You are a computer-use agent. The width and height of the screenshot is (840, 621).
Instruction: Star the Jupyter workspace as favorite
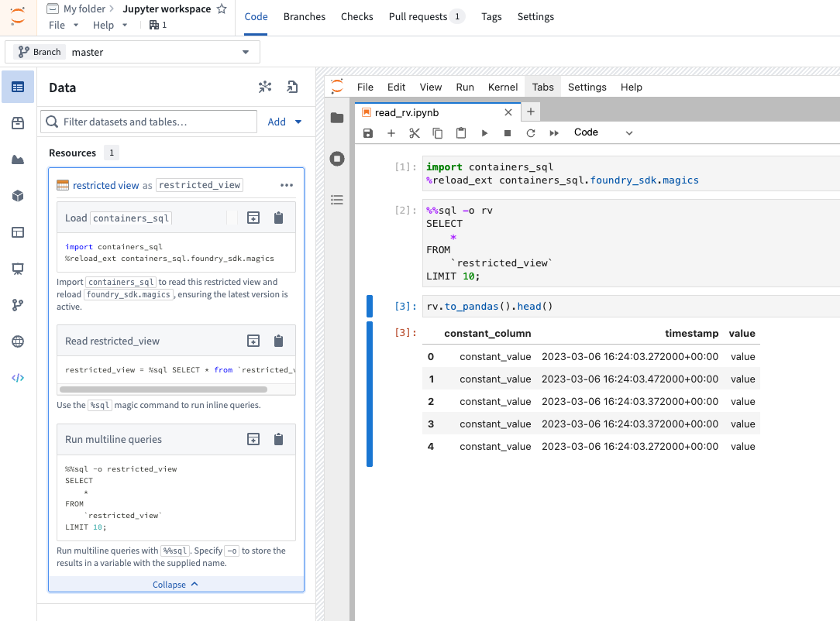click(222, 9)
